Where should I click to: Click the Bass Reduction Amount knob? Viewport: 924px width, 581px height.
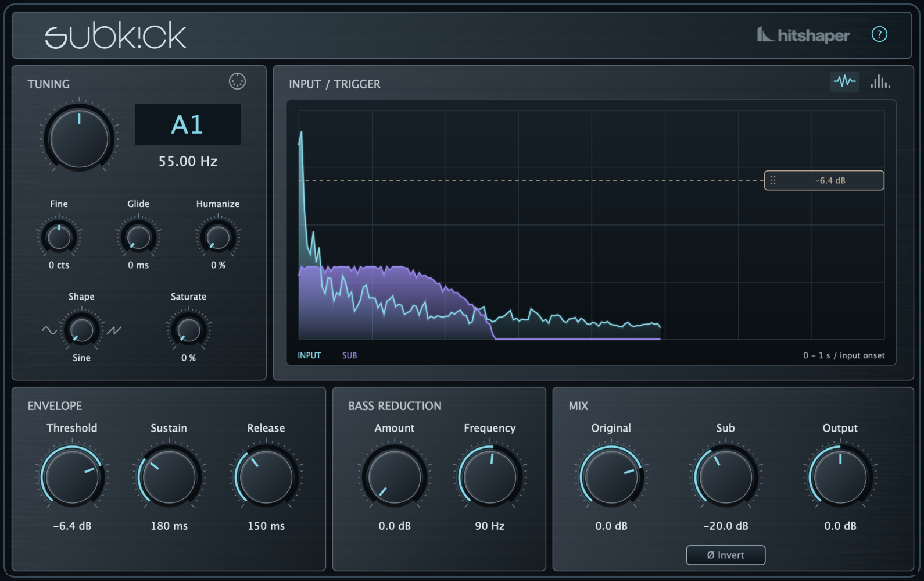(395, 476)
